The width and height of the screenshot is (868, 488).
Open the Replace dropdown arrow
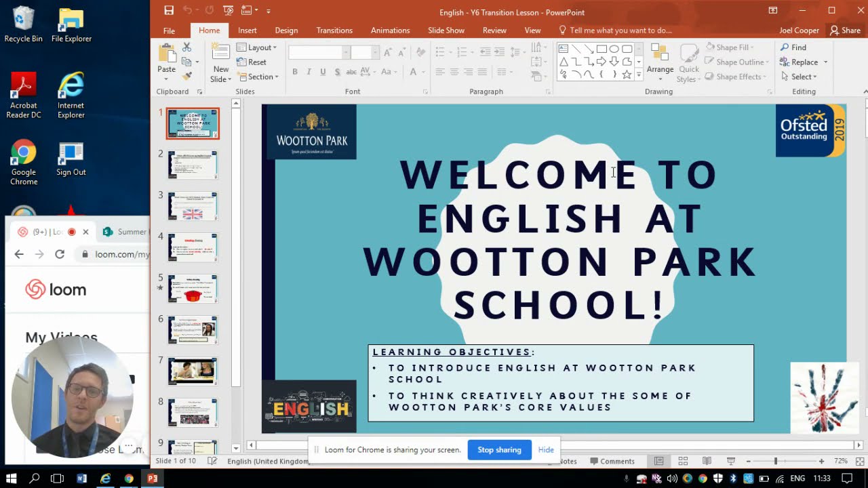tap(825, 62)
